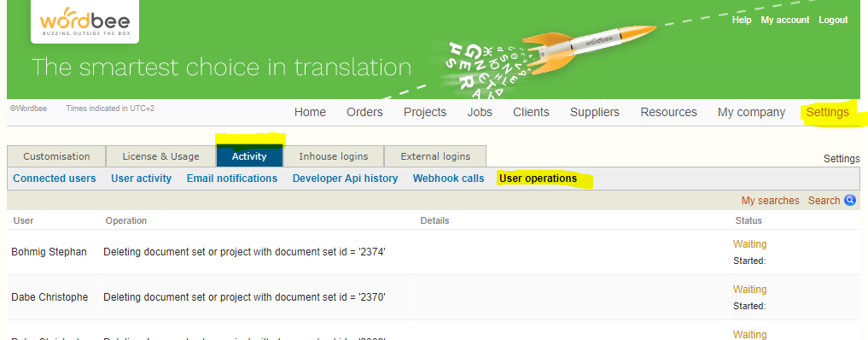Click the Wordbee logo
868x340 pixels.
point(84,21)
